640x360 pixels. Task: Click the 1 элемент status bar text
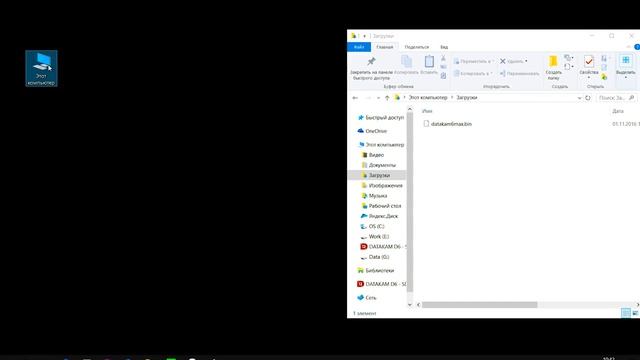364,313
